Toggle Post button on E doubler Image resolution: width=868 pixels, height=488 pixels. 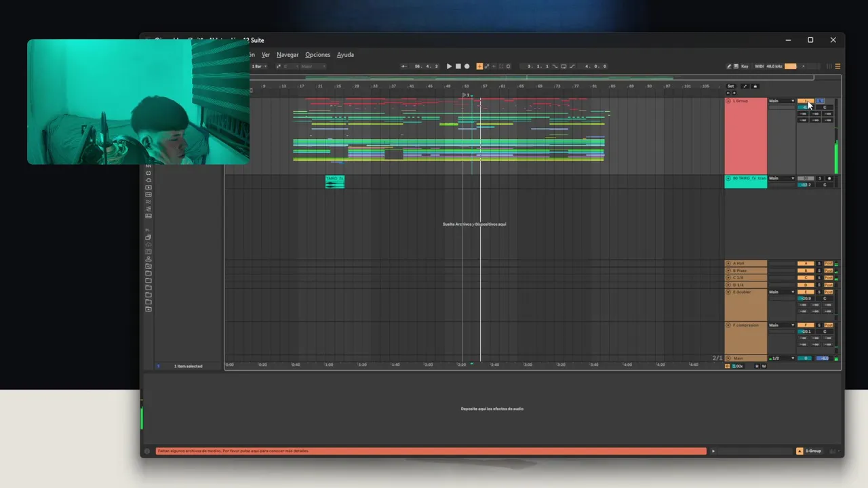pos(829,292)
